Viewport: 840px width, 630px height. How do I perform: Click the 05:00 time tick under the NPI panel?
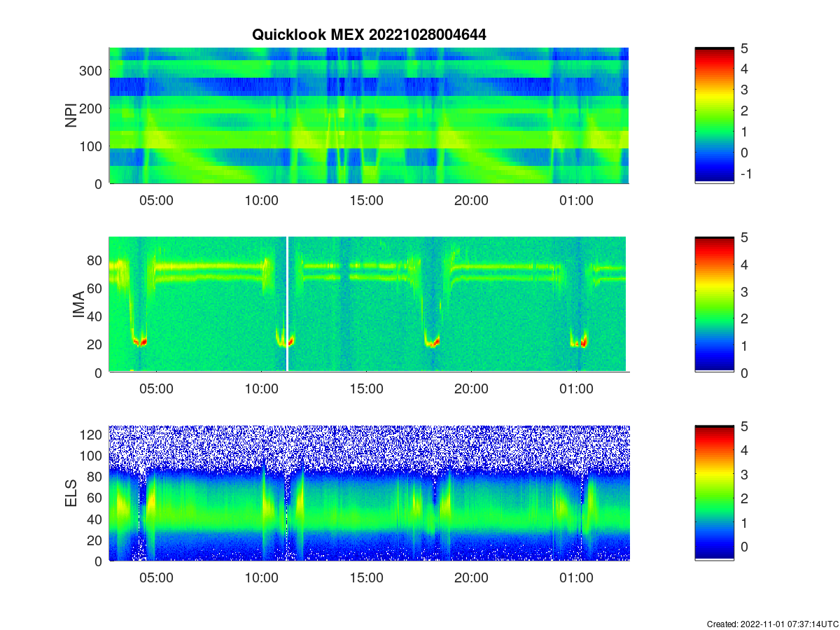pyautogui.click(x=156, y=200)
